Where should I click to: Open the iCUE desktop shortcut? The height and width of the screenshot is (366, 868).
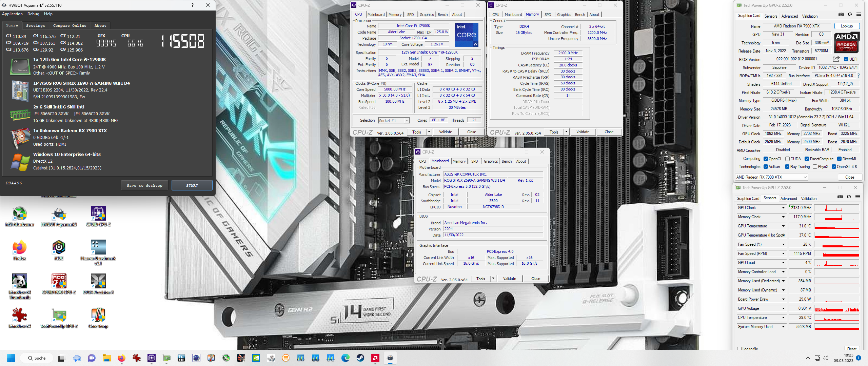click(x=59, y=250)
